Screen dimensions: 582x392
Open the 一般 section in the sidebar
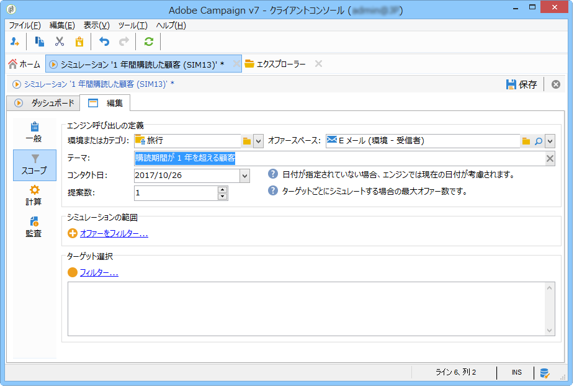tap(35, 133)
